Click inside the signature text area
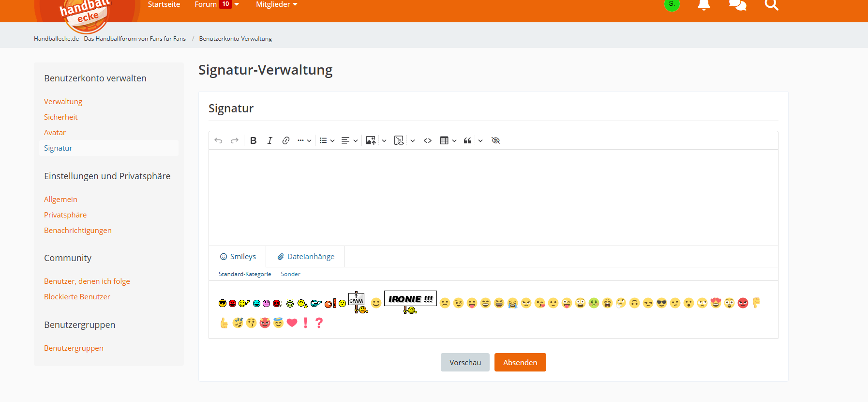 point(493,197)
